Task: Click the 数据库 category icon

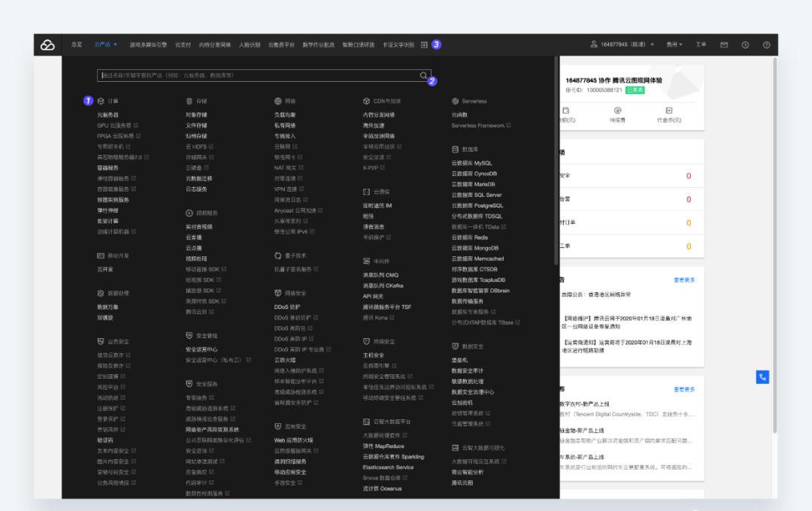Action: (455, 150)
